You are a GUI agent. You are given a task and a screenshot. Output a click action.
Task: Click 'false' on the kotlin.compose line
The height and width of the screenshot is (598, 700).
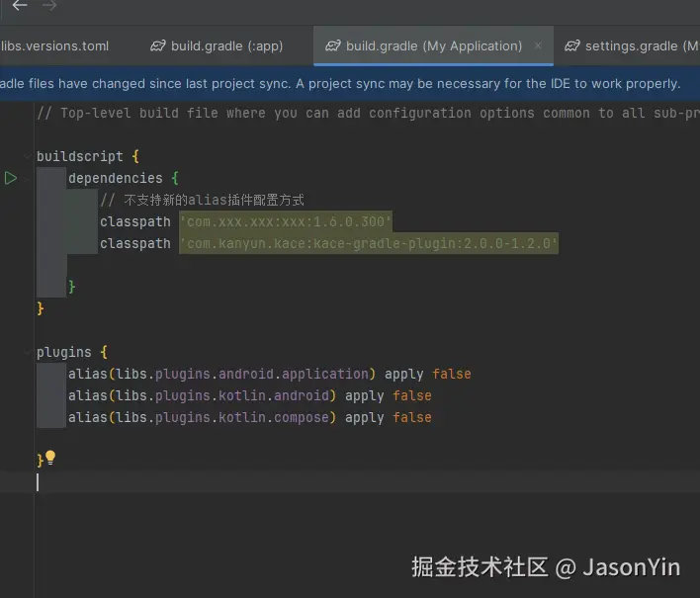[412, 417]
